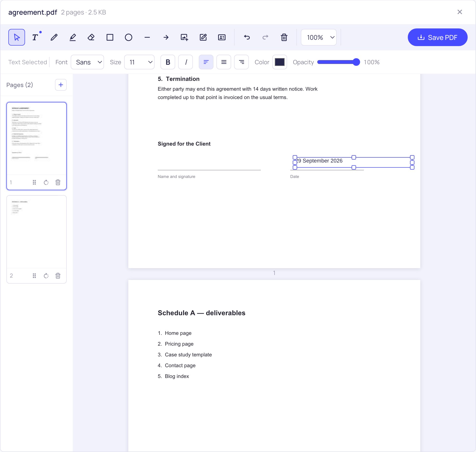Align text to the left
476x452 pixels.
click(206, 62)
